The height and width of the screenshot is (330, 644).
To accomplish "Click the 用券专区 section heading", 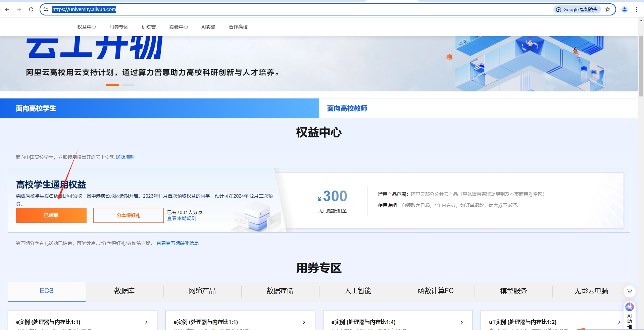I will pyautogui.click(x=319, y=268).
